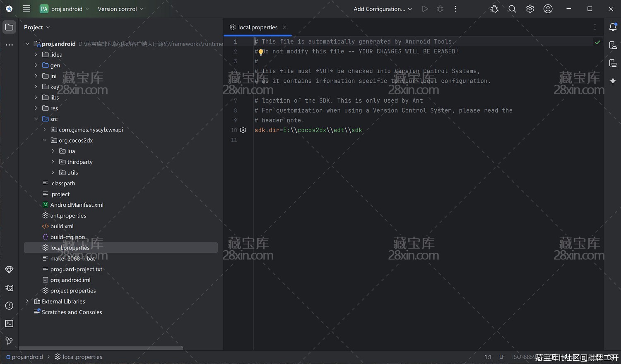This screenshot has height=364, width=621.
Task: Open the Add Configuration dropdown
Action: 383,9
